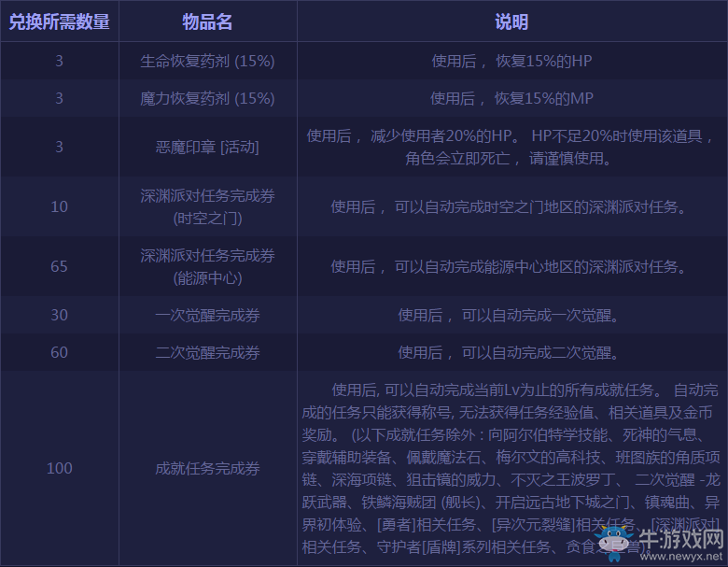728x567 pixels.
Task: Select quantity cell '60'
Action: 60,352
